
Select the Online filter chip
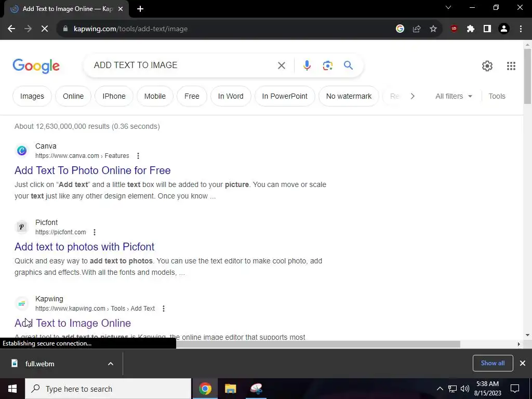[x=73, y=96]
